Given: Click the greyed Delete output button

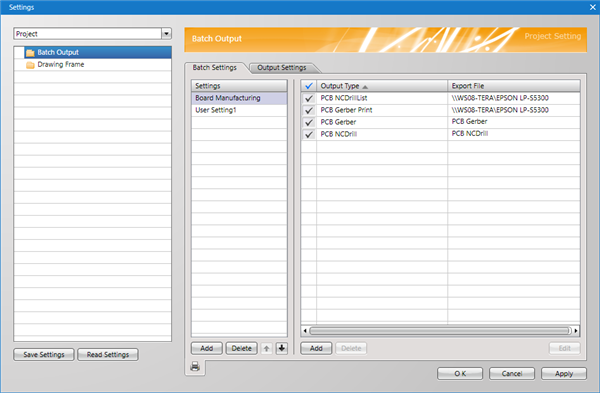Looking at the screenshot, I should click(x=351, y=348).
